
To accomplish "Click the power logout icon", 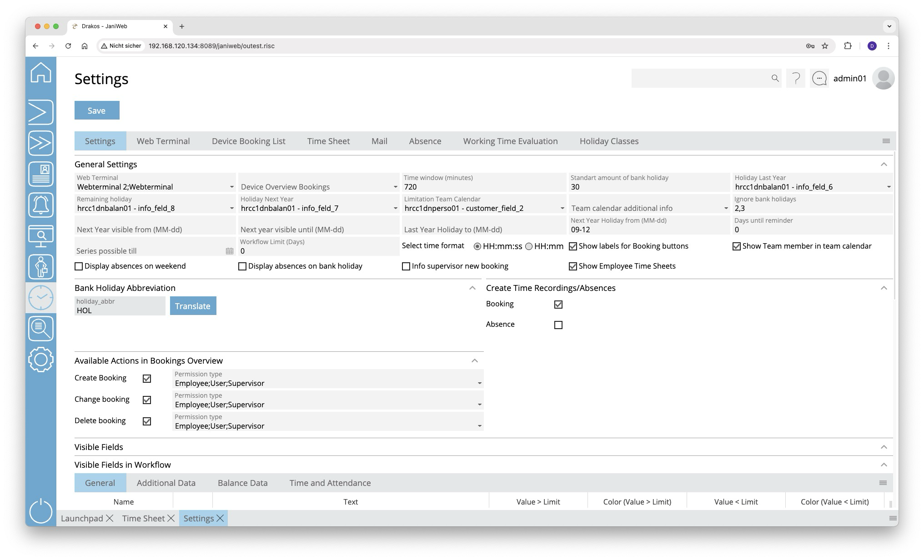I will 41,511.
